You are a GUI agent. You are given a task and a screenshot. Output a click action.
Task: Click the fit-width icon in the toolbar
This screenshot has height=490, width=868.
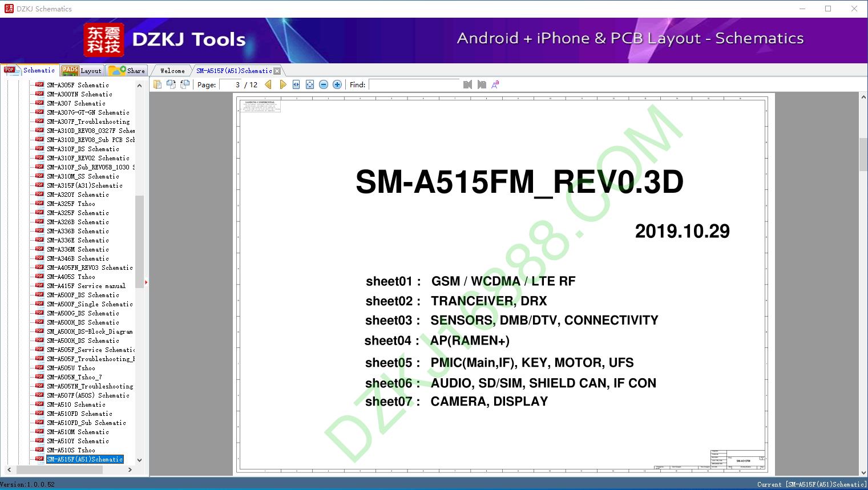pos(296,84)
